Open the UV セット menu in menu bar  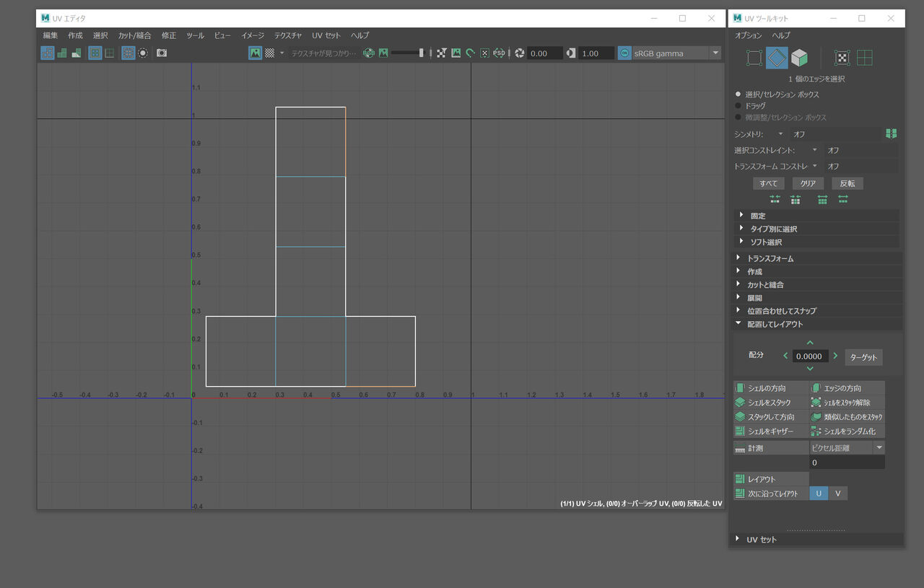tap(326, 35)
